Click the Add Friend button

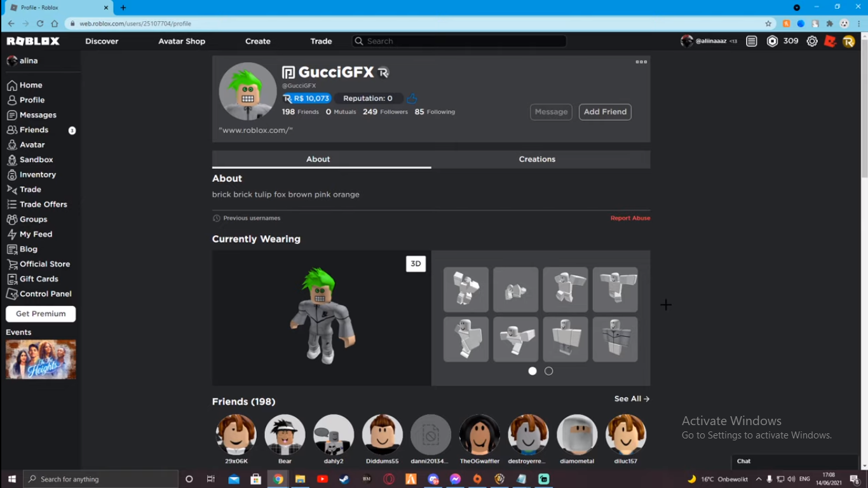605,112
